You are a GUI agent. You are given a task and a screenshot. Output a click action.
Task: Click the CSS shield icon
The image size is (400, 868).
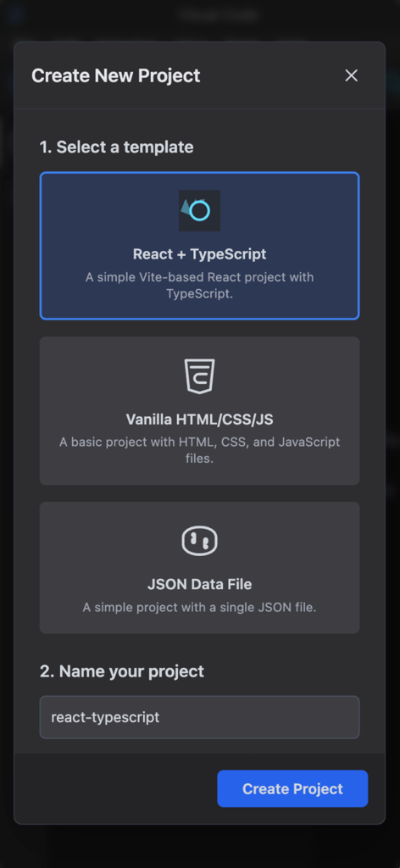pyautogui.click(x=200, y=376)
